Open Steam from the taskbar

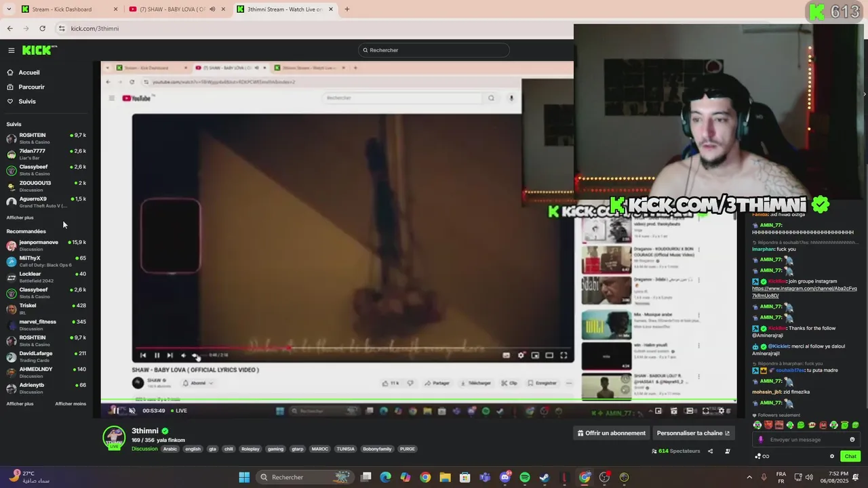tap(545, 477)
